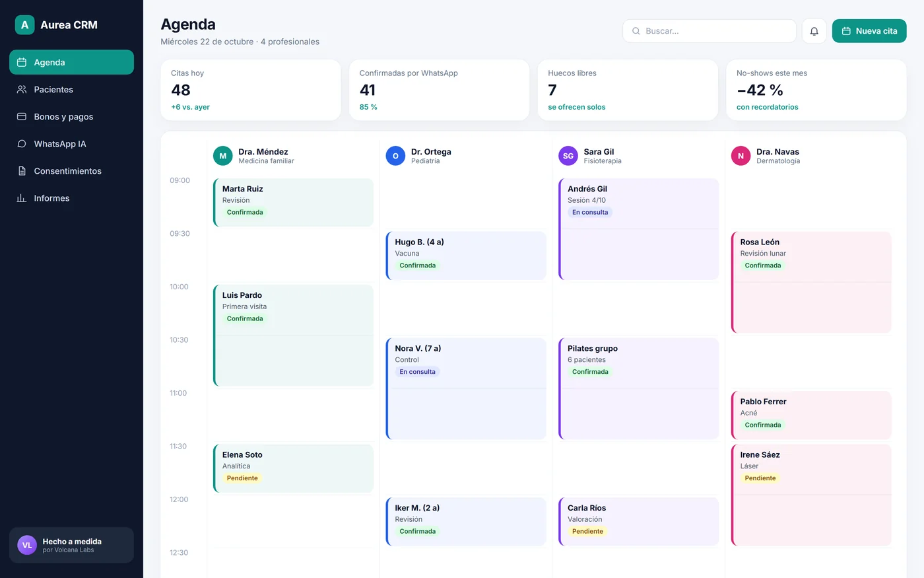Open notifications with the bell icon
This screenshot has height=578, width=924.
pyautogui.click(x=814, y=31)
